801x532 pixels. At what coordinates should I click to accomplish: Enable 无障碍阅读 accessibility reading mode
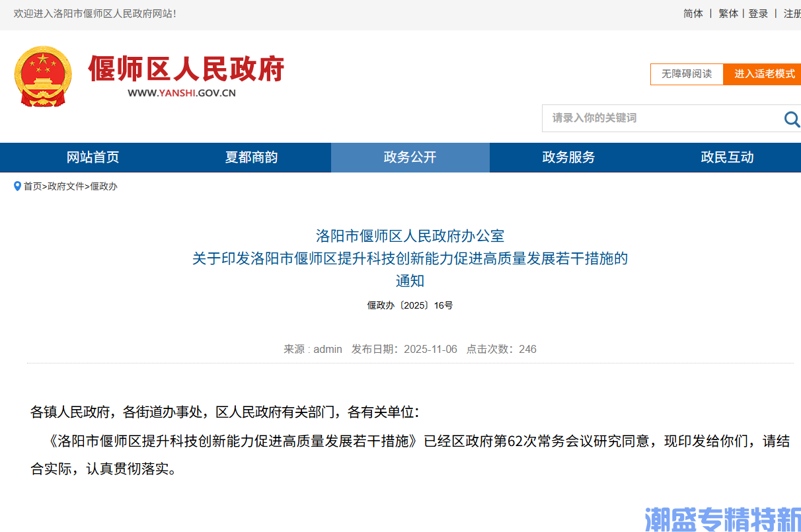click(x=686, y=74)
